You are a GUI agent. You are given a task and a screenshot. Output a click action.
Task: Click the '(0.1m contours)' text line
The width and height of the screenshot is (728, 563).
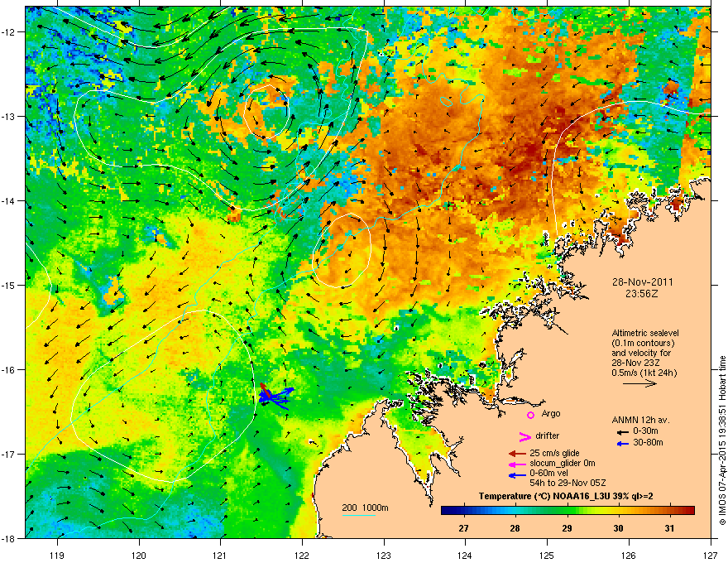click(643, 343)
